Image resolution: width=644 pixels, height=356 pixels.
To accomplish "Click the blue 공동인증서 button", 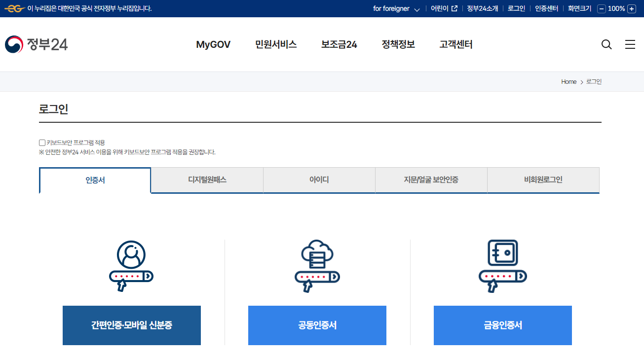I will [317, 325].
